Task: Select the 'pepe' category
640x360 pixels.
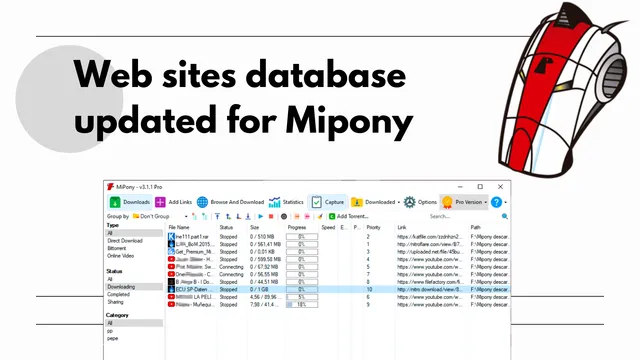Action: point(113,338)
